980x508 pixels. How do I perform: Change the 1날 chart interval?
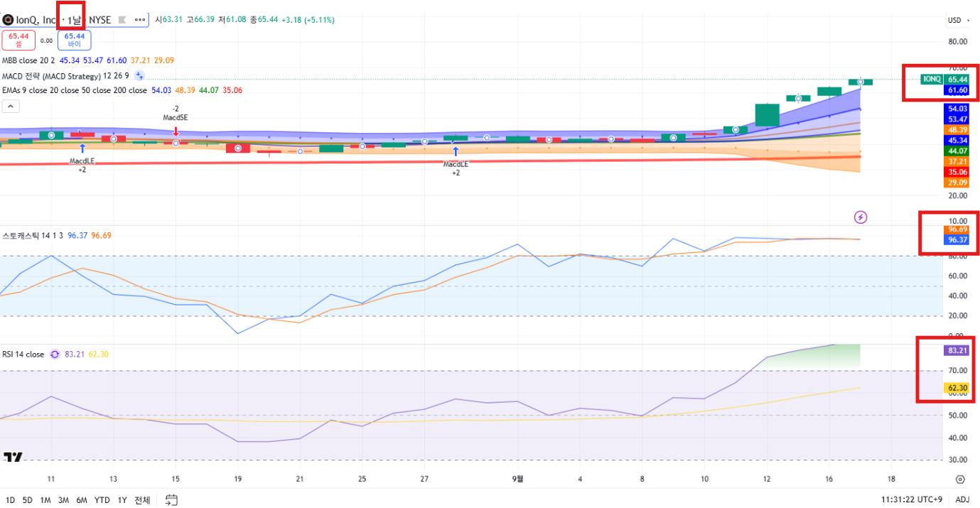tap(74, 20)
